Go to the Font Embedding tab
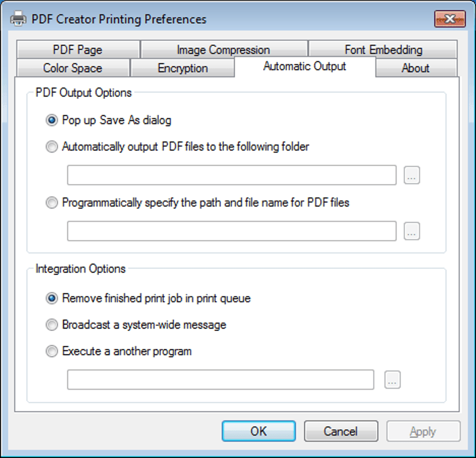The height and width of the screenshot is (458, 476). [x=383, y=49]
